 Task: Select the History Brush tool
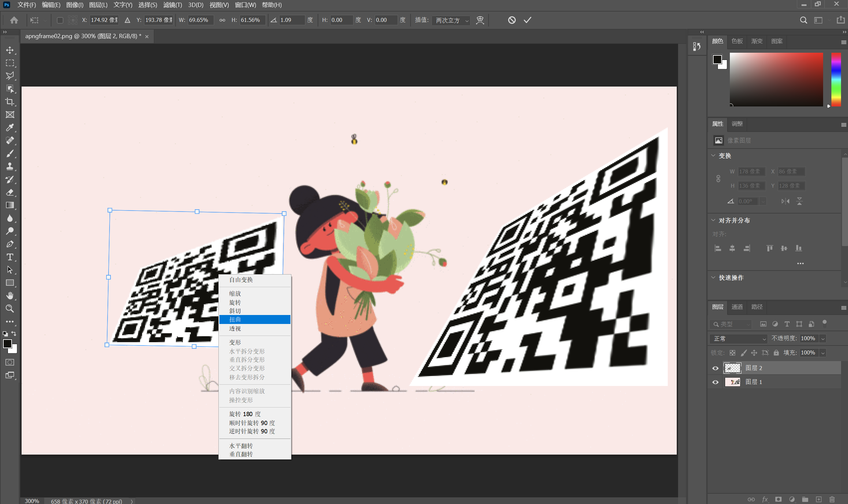coord(10,179)
